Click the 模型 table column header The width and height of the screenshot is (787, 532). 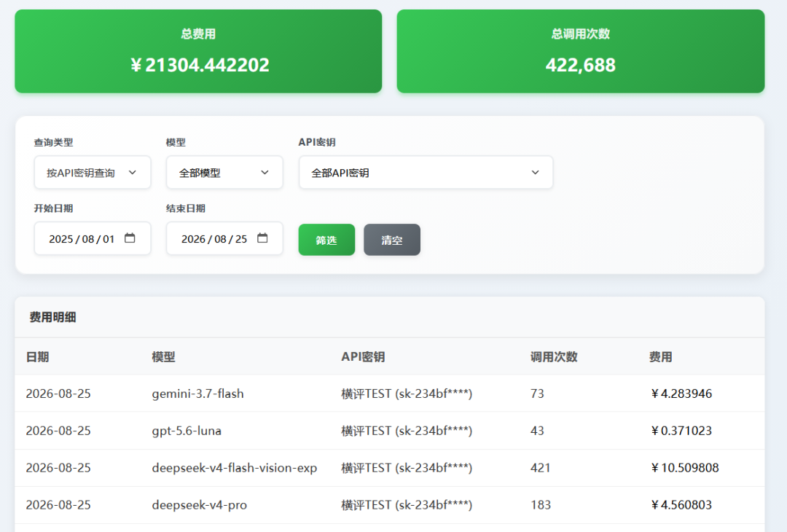tap(164, 357)
